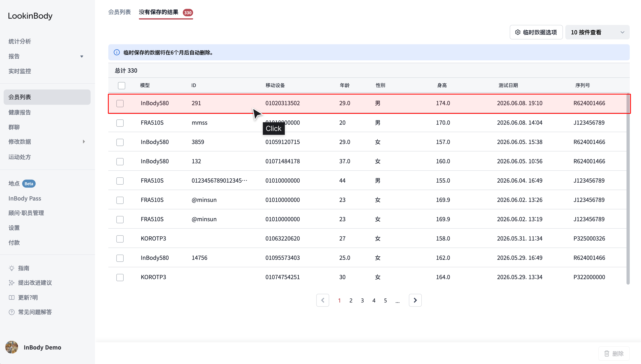Click the 年龄 column header
This screenshot has height=364, width=641.
click(x=344, y=85)
